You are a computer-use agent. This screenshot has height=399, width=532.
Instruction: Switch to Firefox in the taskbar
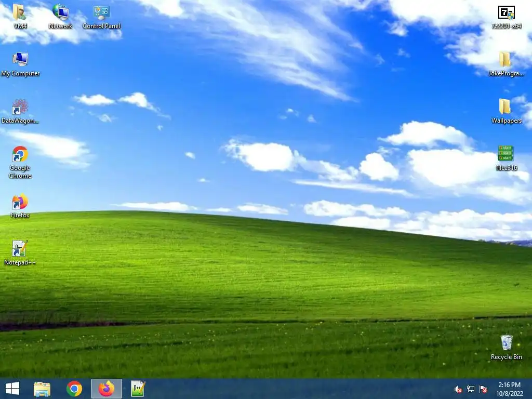[106, 389]
